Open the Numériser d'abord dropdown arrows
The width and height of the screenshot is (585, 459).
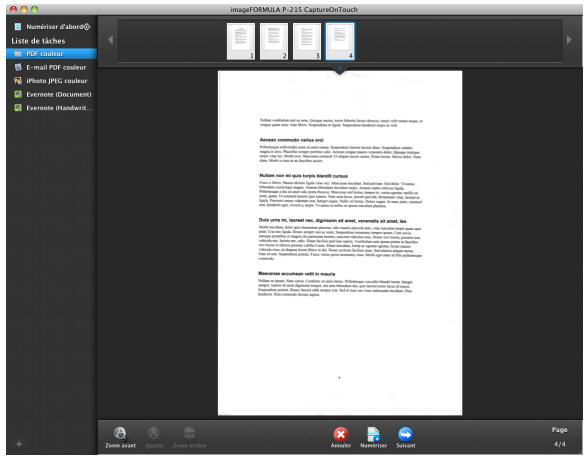tap(87, 26)
